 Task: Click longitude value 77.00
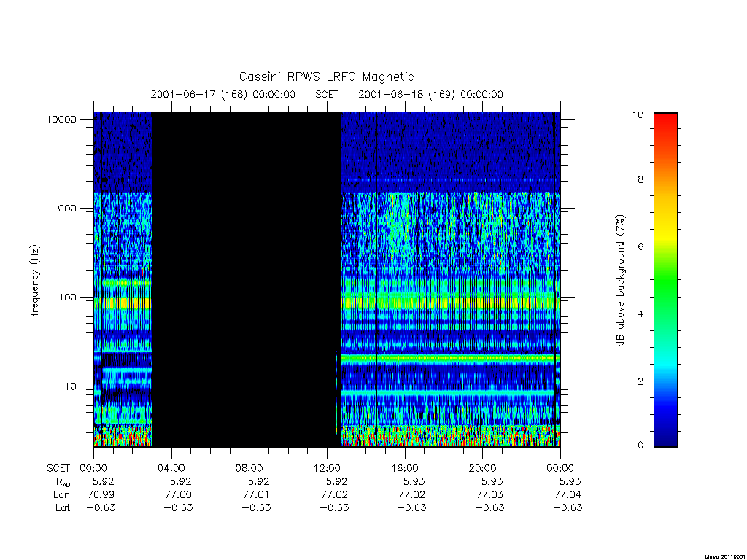[x=178, y=495]
